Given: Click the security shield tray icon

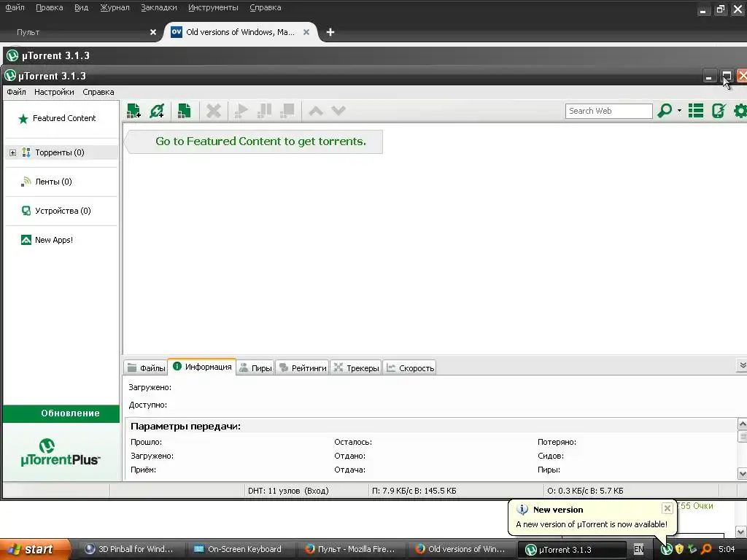Looking at the screenshot, I should point(679,549).
